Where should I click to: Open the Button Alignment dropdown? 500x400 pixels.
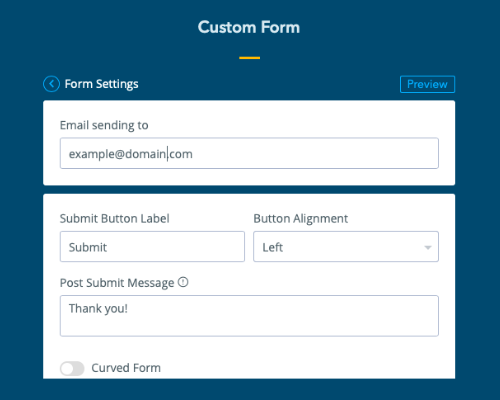tap(346, 247)
